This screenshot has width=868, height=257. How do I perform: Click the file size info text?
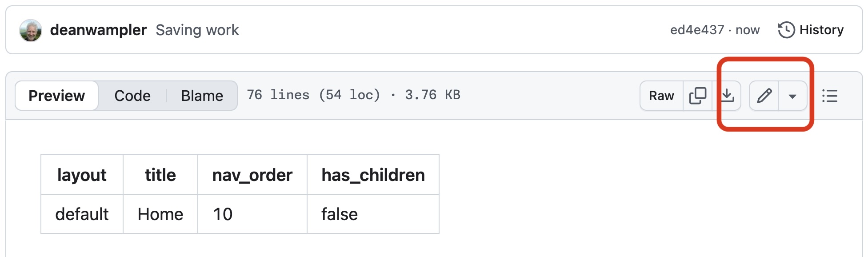click(353, 95)
